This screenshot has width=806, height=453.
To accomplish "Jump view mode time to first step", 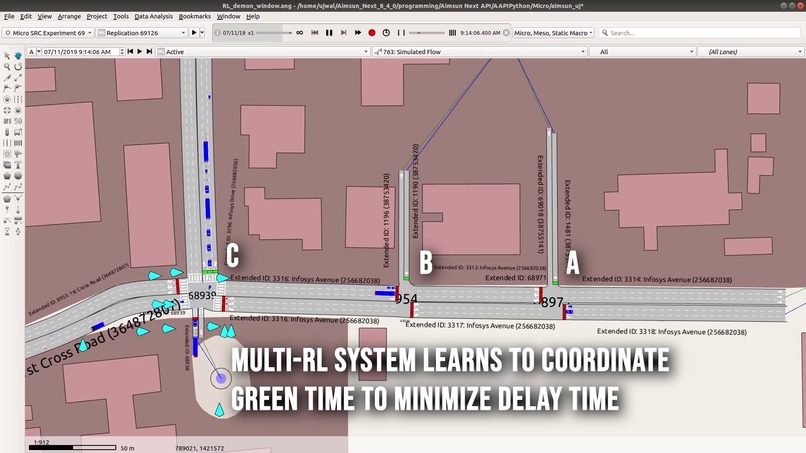I will point(130,51).
